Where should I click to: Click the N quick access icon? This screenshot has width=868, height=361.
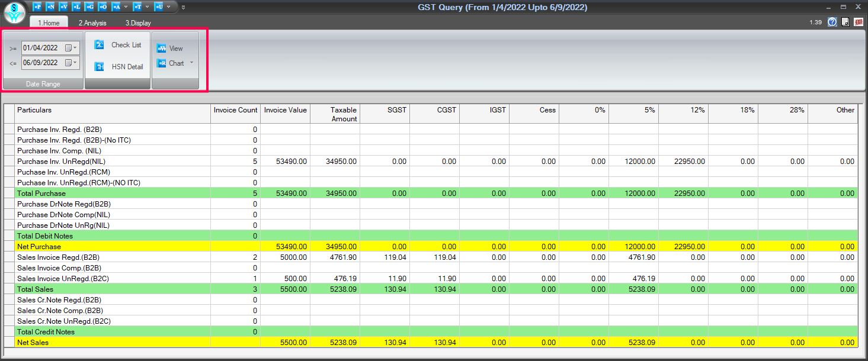50,7
